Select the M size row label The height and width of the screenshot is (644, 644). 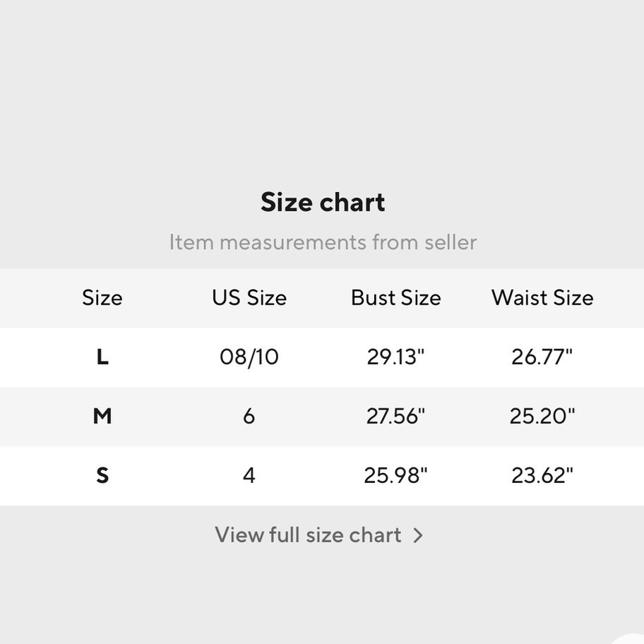102,416
